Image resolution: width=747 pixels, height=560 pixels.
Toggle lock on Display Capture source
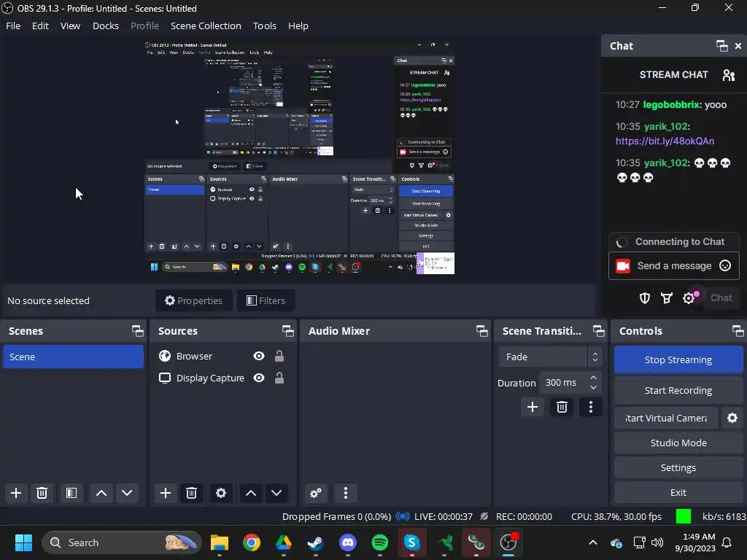[x=279, y=378]
